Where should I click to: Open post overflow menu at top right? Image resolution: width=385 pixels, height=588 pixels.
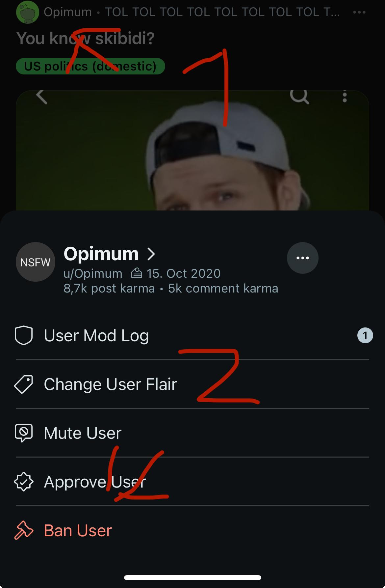(359, 12)
